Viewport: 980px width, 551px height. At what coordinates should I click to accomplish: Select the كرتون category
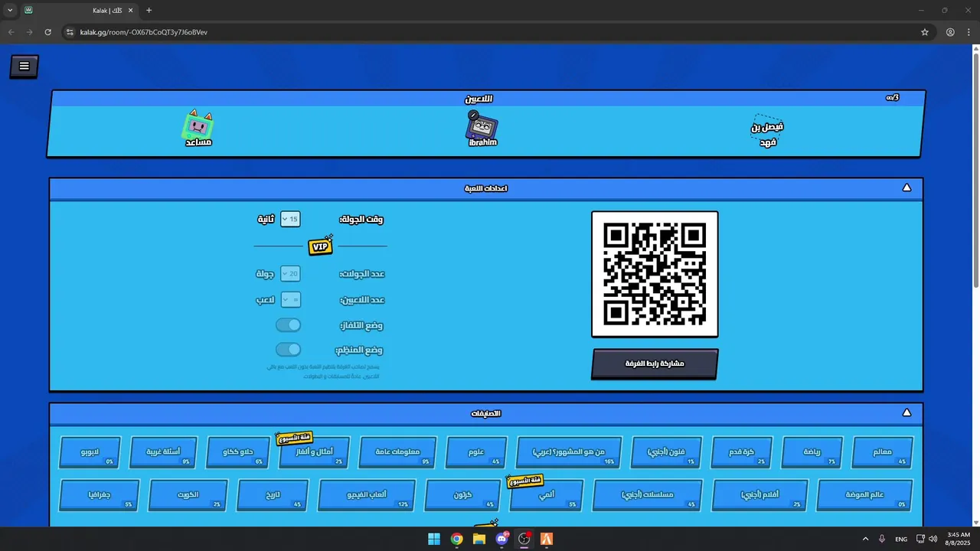pos(462,495)
